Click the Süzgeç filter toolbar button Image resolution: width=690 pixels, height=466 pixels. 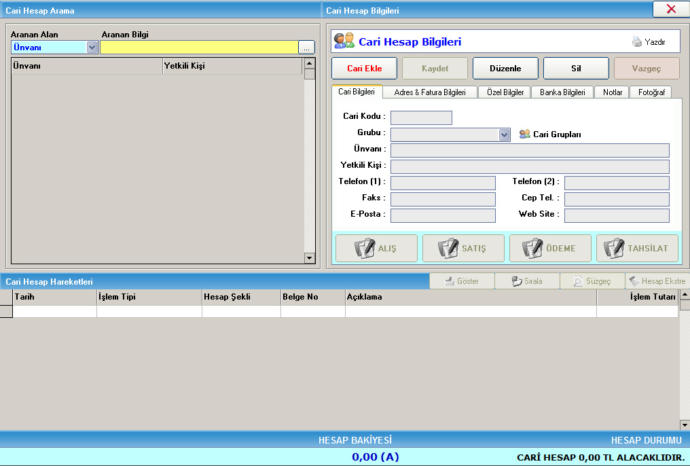(592, 281)
